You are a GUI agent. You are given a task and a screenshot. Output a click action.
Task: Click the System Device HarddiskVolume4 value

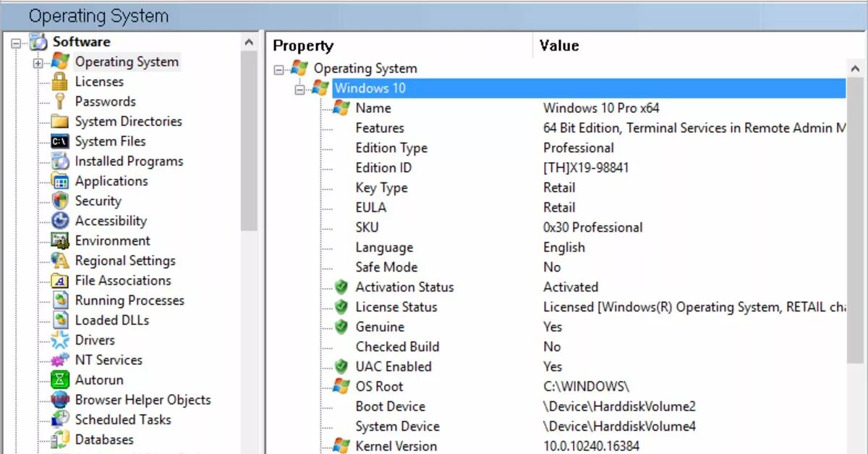tap(619, 426)
